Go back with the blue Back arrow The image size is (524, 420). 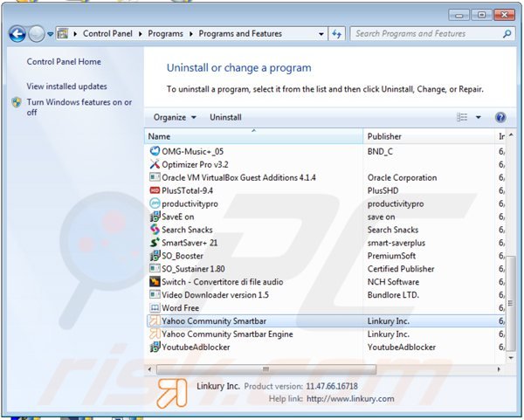pyautogui.click(x=17, y=34)
